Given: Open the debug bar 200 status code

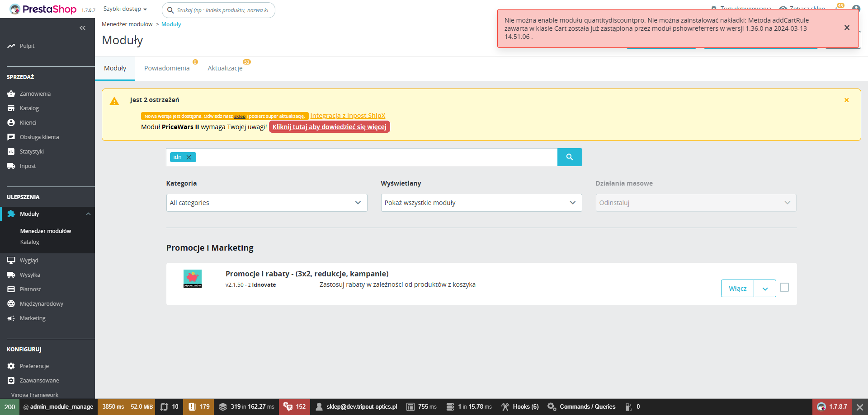Looking at the screenshot, I should tap(9, 407).
